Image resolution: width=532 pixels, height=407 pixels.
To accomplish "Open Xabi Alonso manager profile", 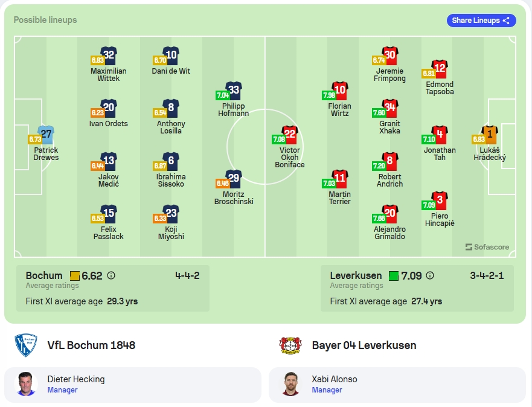I will click(397, 385).
